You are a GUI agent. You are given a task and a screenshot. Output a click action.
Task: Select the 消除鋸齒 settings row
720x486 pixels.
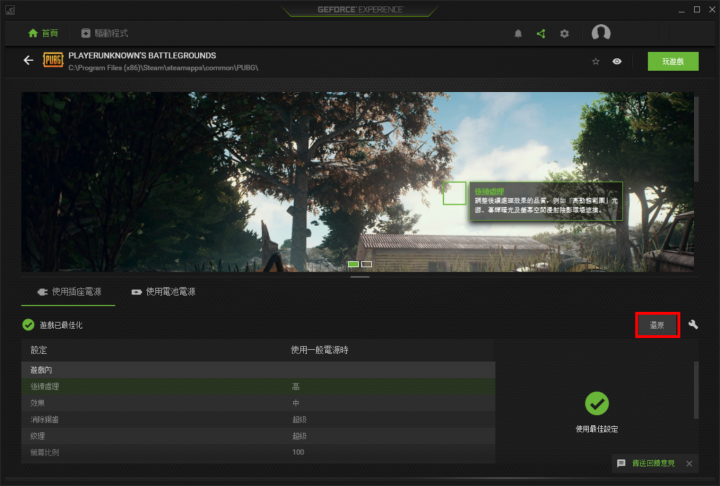click(x=258, y=419)
